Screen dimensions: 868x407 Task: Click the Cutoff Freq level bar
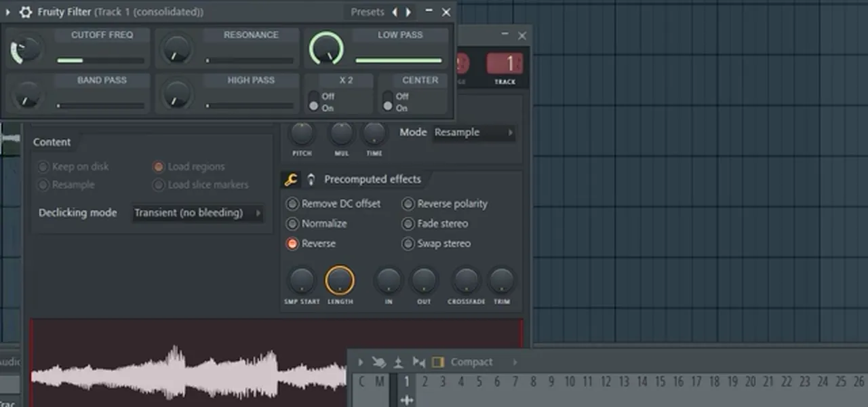pos(100,60)
